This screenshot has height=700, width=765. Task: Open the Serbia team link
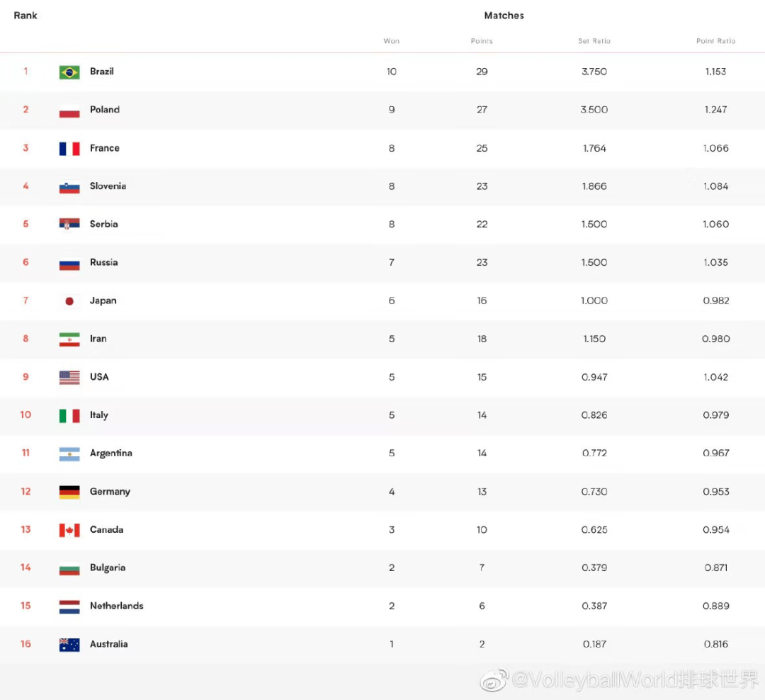pos(104,224)
